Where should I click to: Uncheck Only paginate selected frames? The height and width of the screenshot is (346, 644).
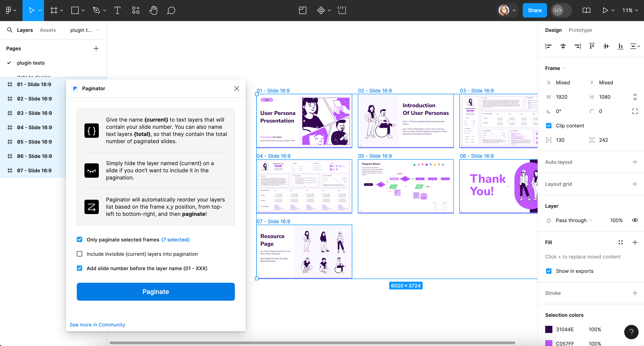(79, 240)
